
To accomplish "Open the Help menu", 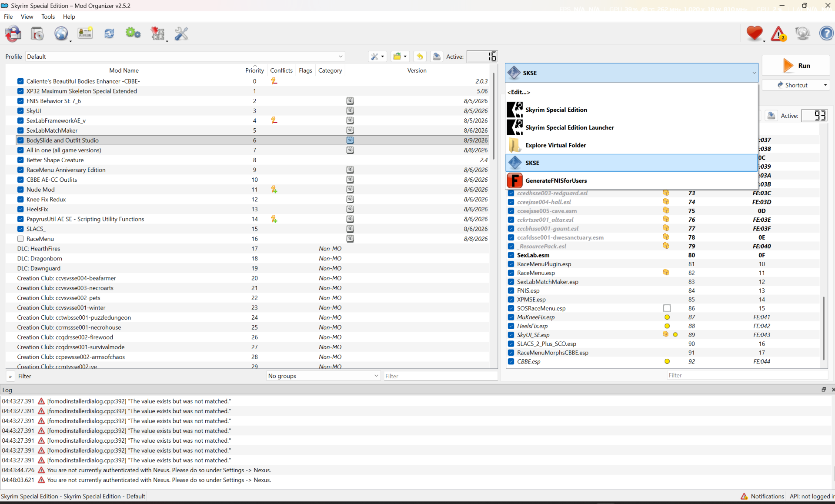I will pos(69,17).
